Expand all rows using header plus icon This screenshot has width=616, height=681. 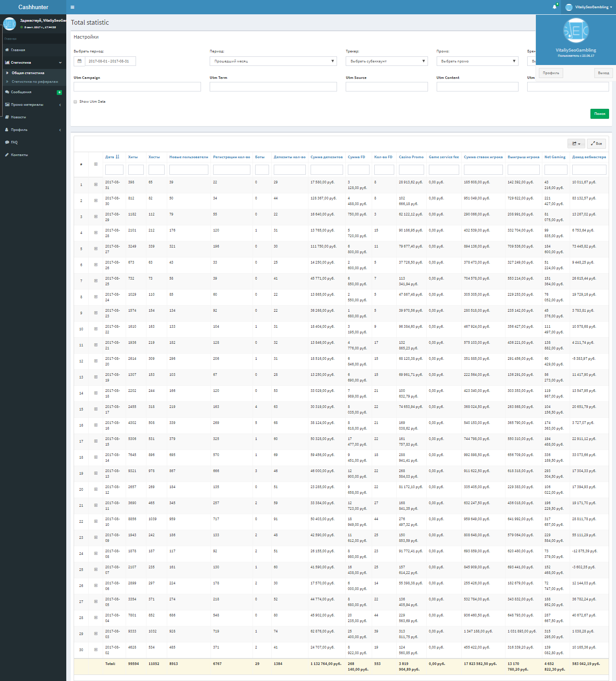click(x=96, y=164)
